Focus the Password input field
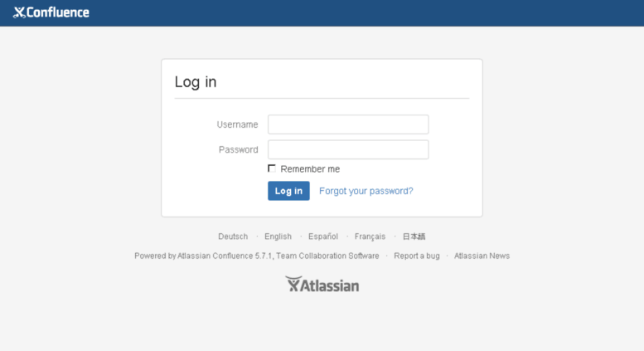The width and height of the screenshot is (644, 351). coord(348,149)
